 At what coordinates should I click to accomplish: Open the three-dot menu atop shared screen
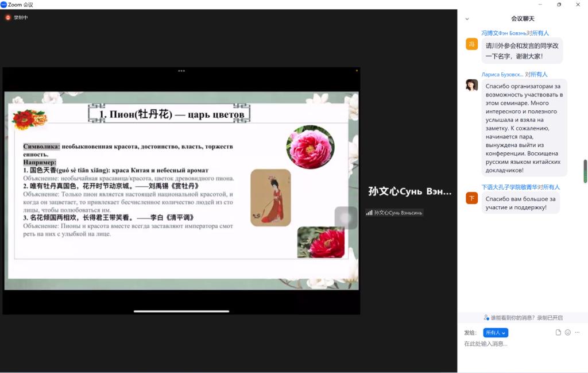[181, 71]
